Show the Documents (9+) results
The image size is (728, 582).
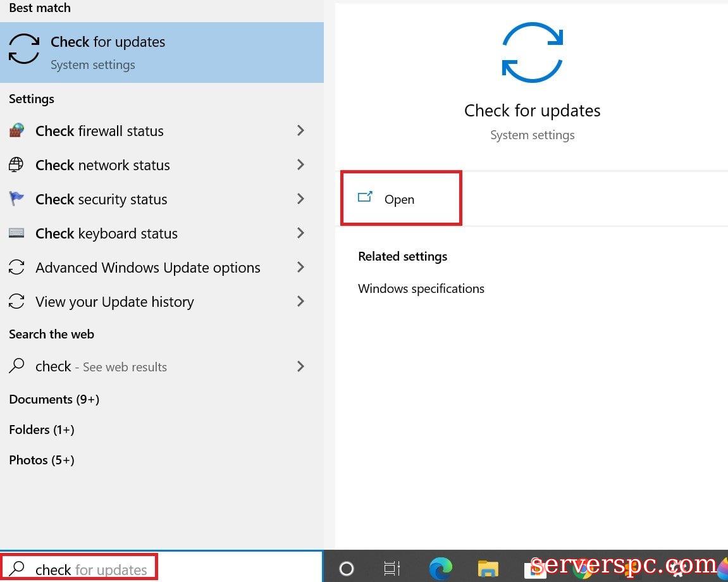pos(54,399)
